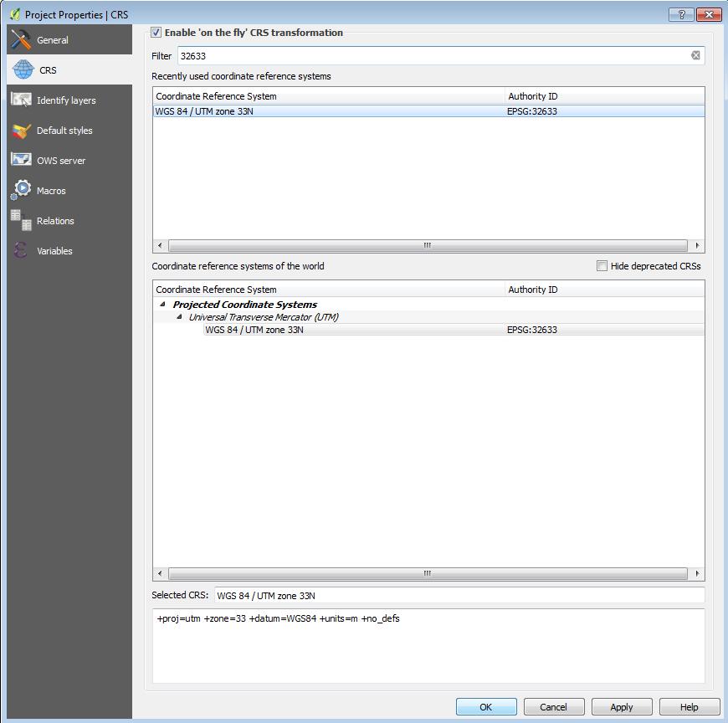Click the world CRS list horizontal scrollbar thumb

click(428, 573)
